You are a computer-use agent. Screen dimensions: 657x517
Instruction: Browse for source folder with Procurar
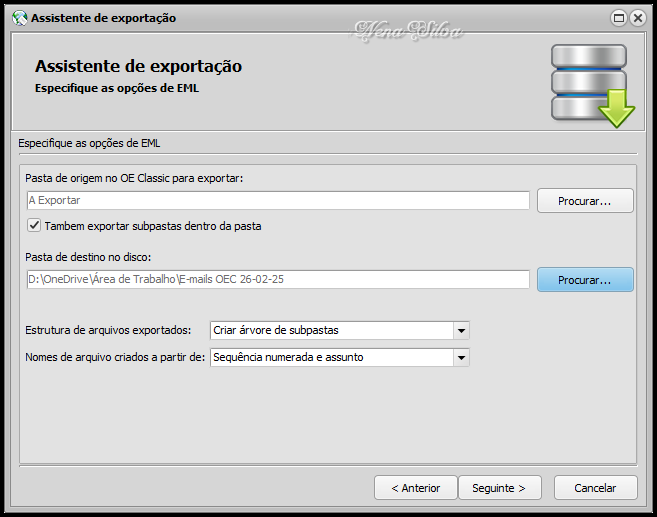point(585,200)
